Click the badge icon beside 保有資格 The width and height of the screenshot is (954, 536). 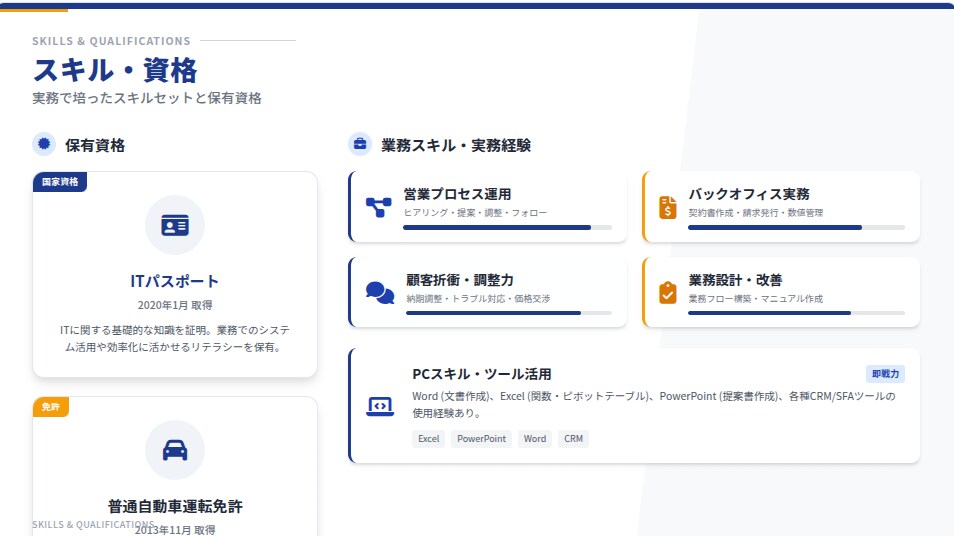[44, 144]
